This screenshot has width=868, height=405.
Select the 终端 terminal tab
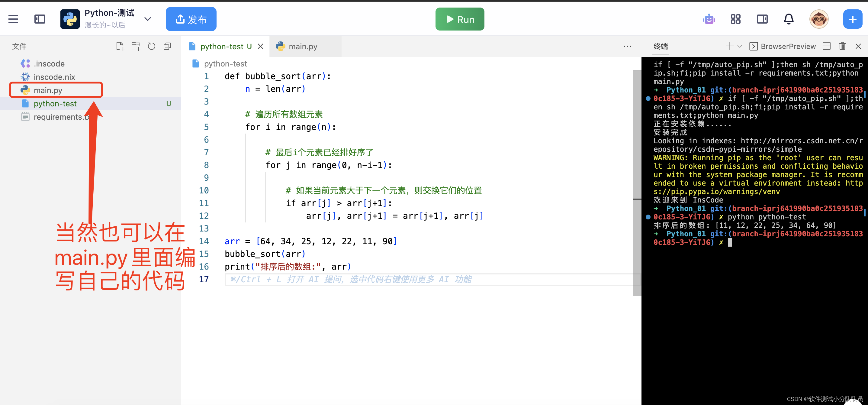point(661,46)
